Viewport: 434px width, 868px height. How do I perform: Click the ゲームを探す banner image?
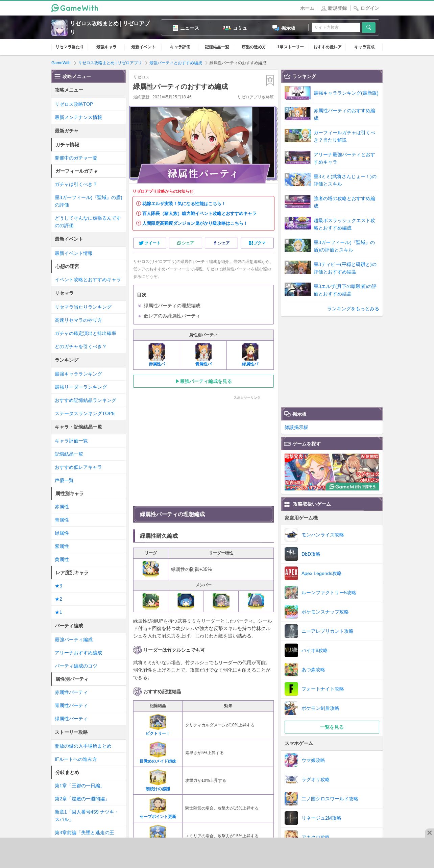click(332, 472)
